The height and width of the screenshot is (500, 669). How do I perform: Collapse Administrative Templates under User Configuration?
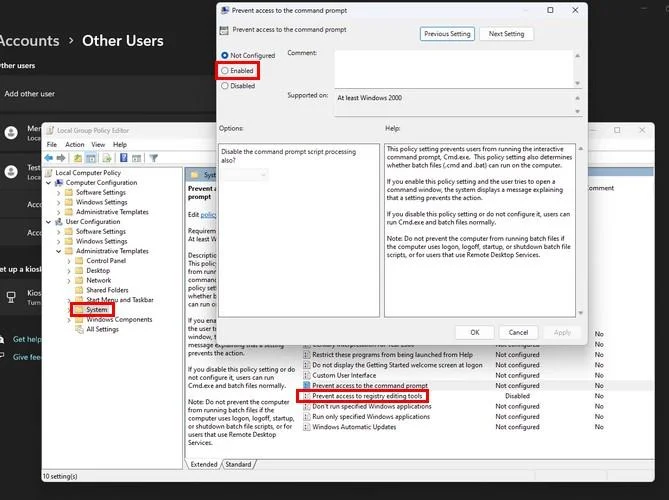point(59,251)
